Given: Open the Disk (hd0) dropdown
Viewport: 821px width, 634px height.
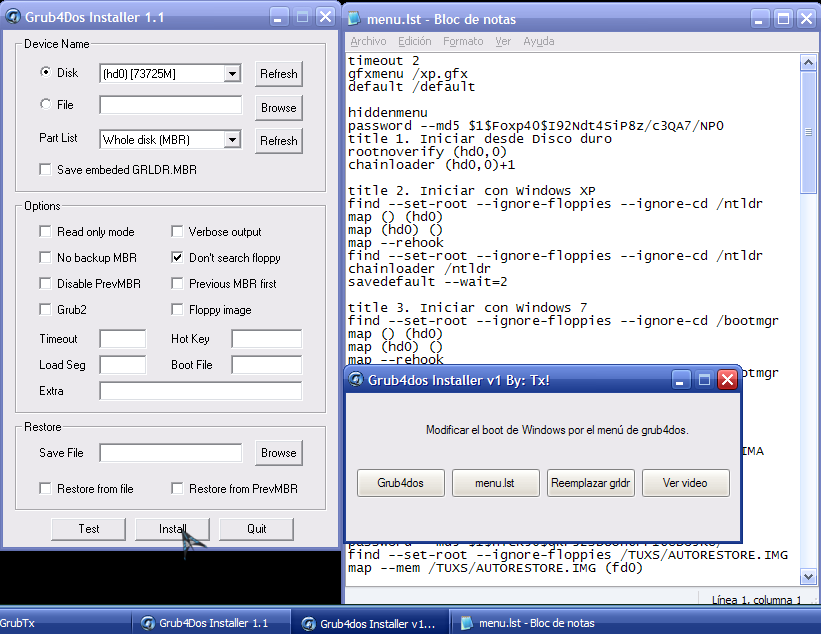Looking at the screenshot, I should click(x=232, y=74).
